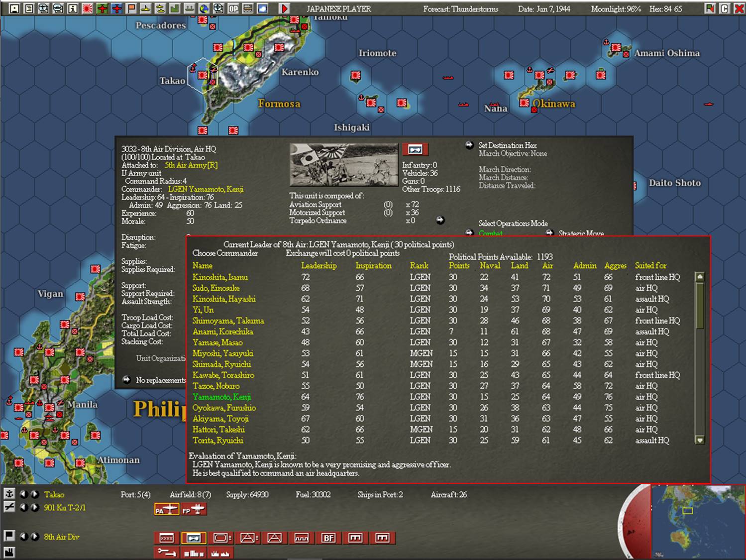Click the cloud weather toolbar icon
The image size is (746, 560).
pyautogui.click(x=262, y=8)
